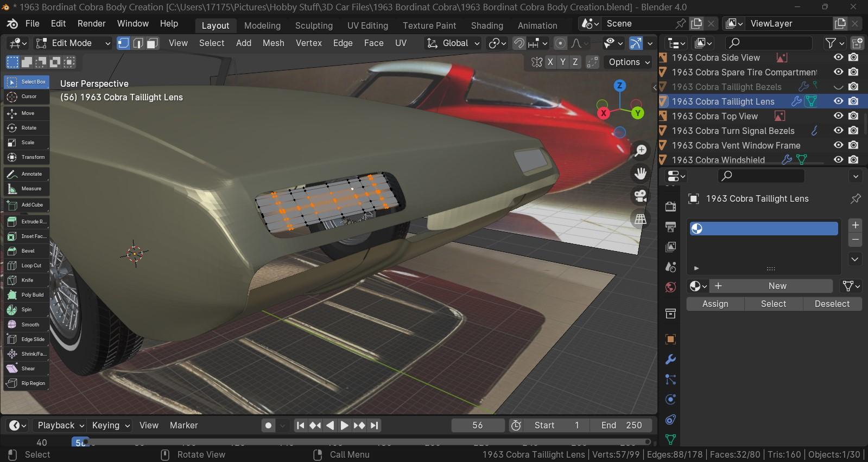
Task: Open the Render properties tab icon
Action: click(670, 207)
